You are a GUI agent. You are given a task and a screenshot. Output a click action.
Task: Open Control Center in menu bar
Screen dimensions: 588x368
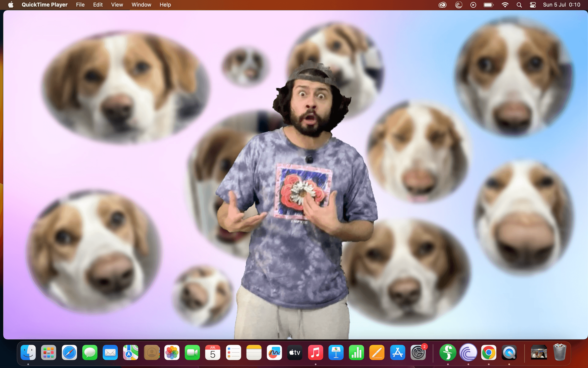533,5
